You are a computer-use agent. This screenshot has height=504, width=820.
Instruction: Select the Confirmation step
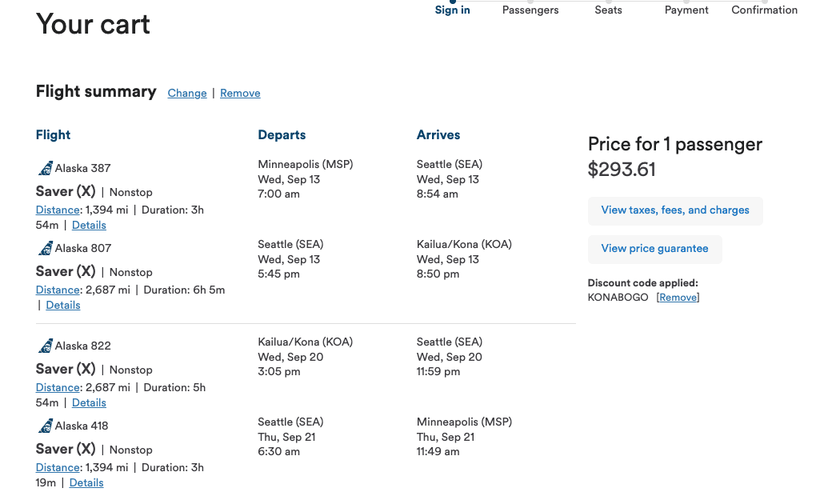point(764,10)
